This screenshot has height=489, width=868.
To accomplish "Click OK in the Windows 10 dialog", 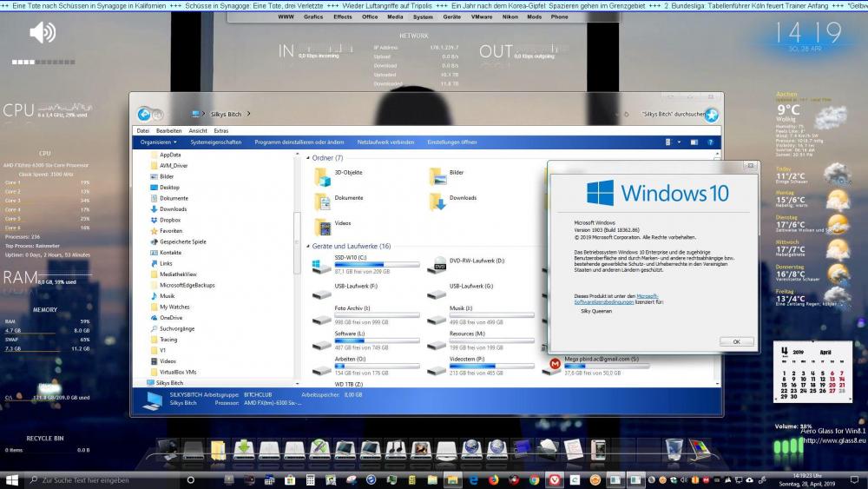I will [x=736, y=341].
